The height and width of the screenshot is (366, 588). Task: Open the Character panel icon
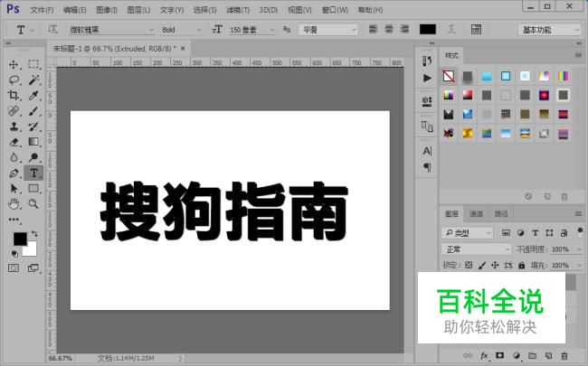click(x=427, y=151)
